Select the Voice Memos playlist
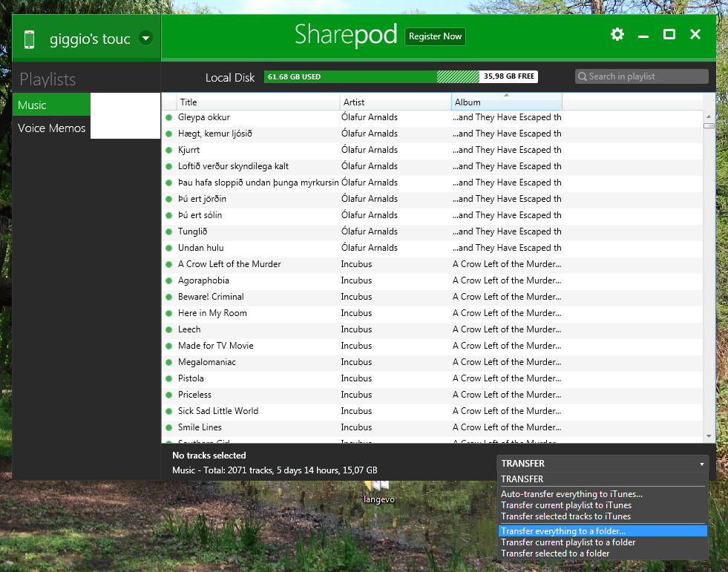This screenshot has height=572, width=728. pos(51,128)
